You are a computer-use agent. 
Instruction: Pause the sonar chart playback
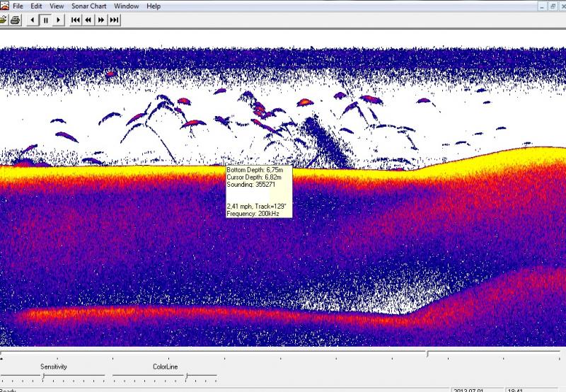[x=45, y=20]
